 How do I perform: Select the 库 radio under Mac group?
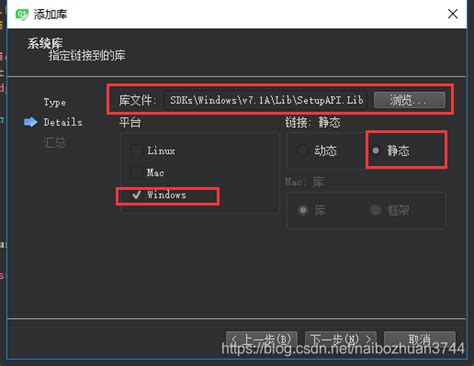point(303,210)
